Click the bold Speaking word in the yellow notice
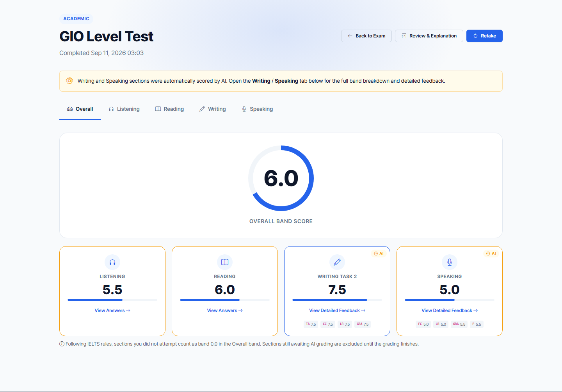The height and width of the screenshot is (392, 562). pos(286,81)
